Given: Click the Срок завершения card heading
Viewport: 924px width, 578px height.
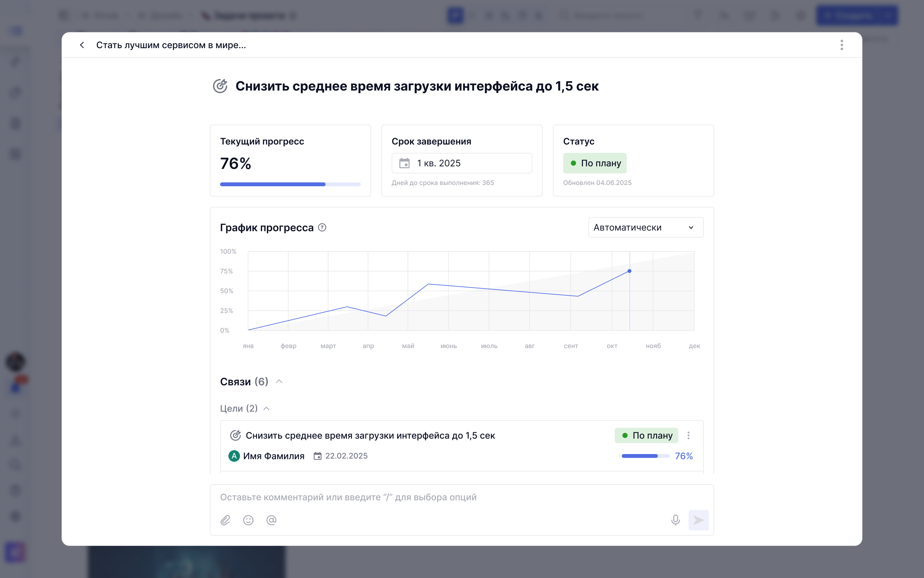Looking at the screenshot, I should (431, 141).
